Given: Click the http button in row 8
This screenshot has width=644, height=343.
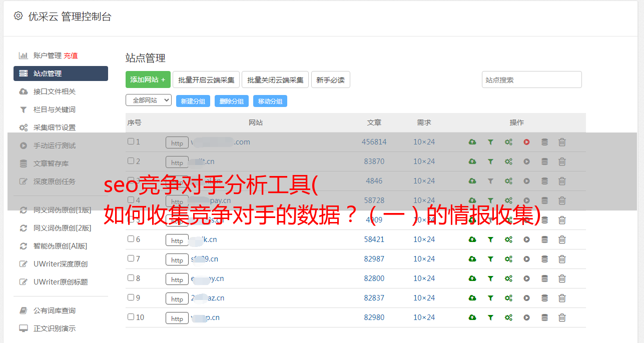Looking at the screenshot, I should click(177, 279).
